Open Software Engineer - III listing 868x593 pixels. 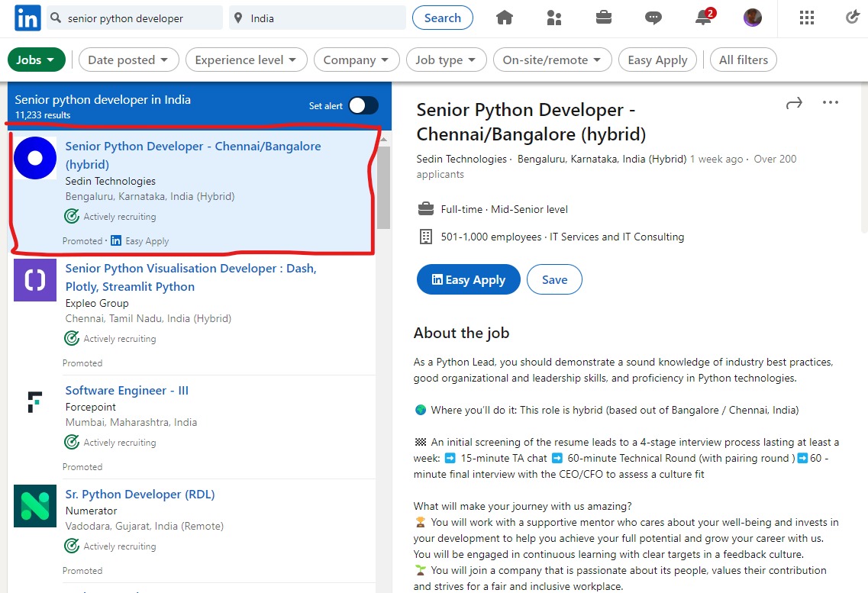pos(127,391)
